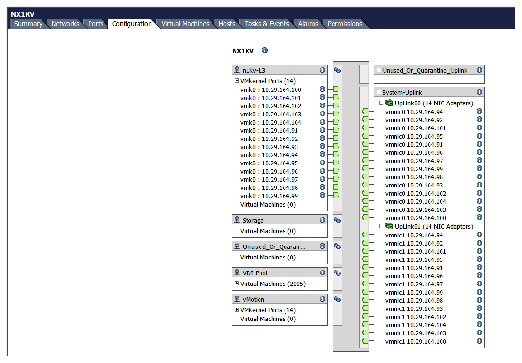Click the vMotion port group icon

click(237, 299)
